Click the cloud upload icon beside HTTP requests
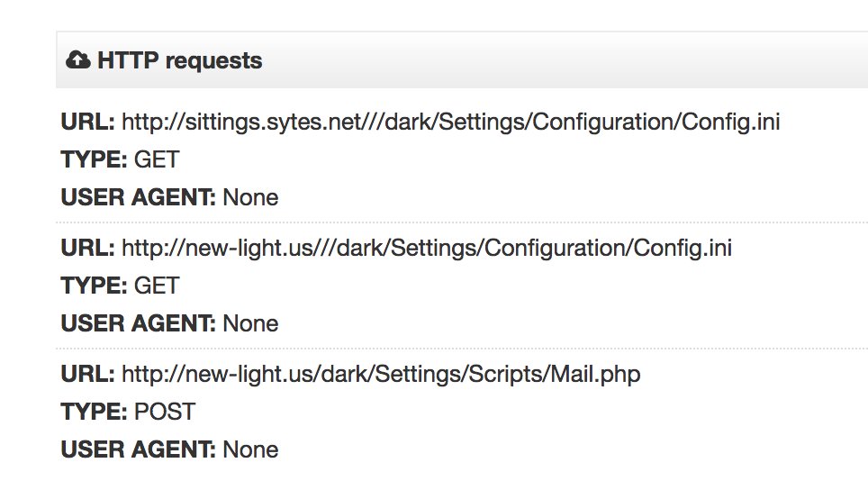Viewport: 868px width, 490px height. (78, 59)
